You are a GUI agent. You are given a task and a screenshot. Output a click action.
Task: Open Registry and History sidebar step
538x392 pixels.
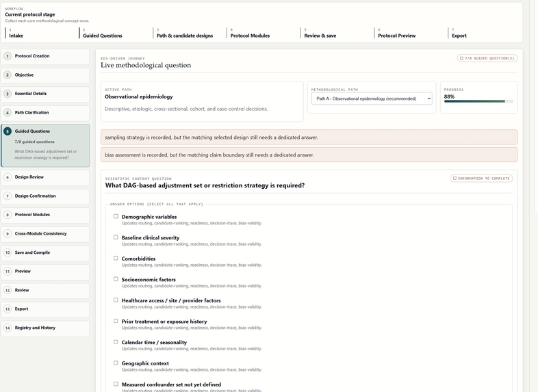point(45,328)
